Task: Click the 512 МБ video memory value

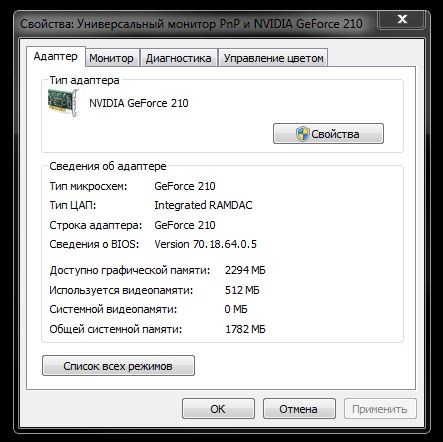Action: click(242, 290)
